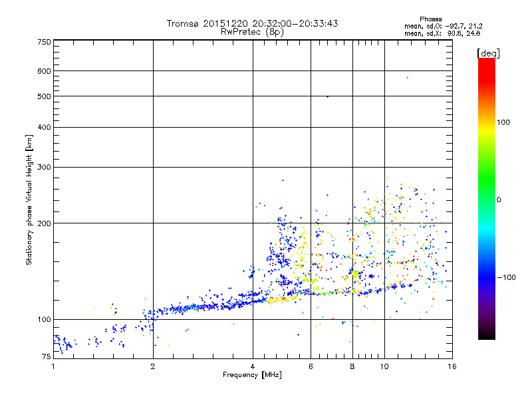532x399 pixels.
Task: Click the y-axis label 'Stationary phase Virtual Height [km]'
Action: click(x=29, y=199)
